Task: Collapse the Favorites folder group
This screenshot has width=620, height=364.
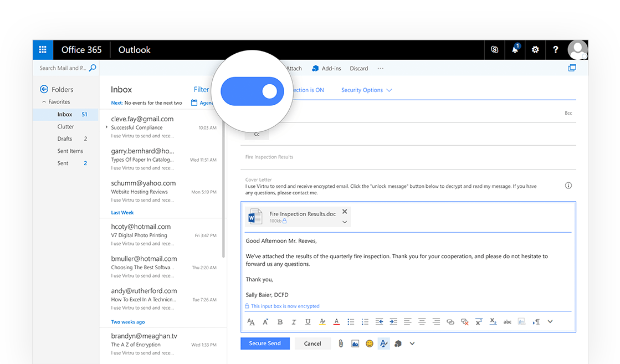Action: 44,102
